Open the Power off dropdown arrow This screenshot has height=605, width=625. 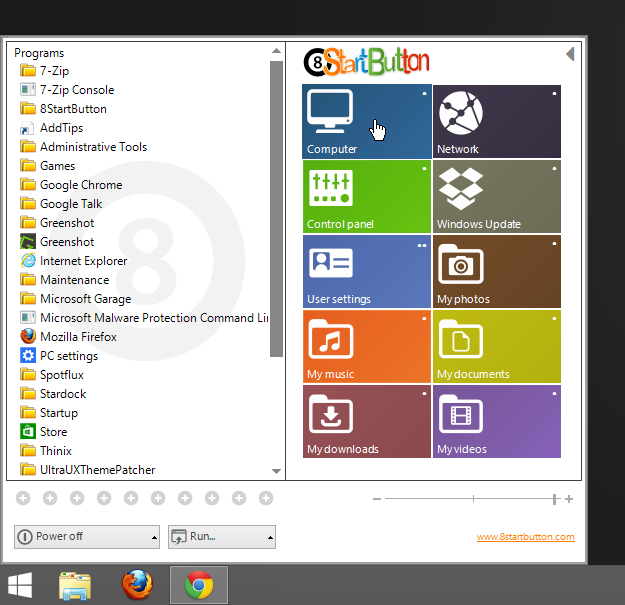pyautogui.click(x=154, y=538)
